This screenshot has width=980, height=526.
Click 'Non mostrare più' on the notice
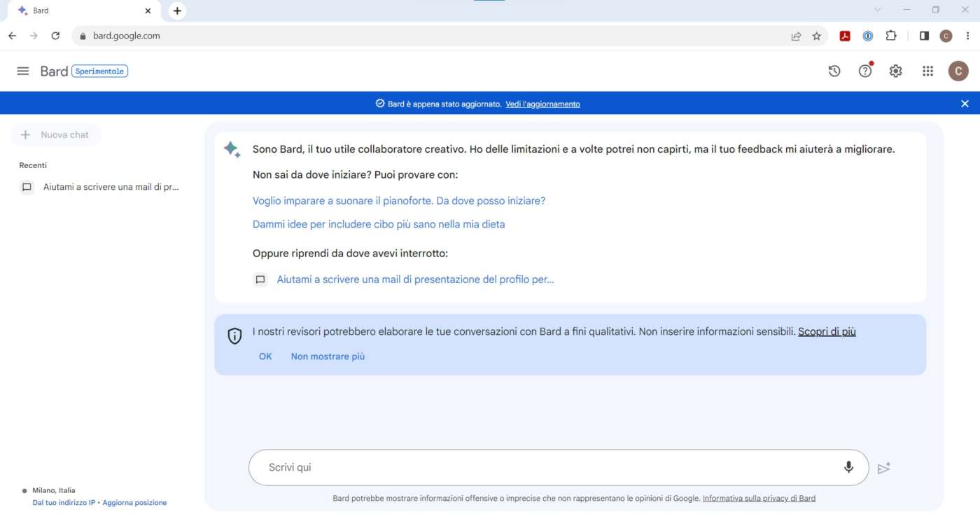[x=328, y=357]
